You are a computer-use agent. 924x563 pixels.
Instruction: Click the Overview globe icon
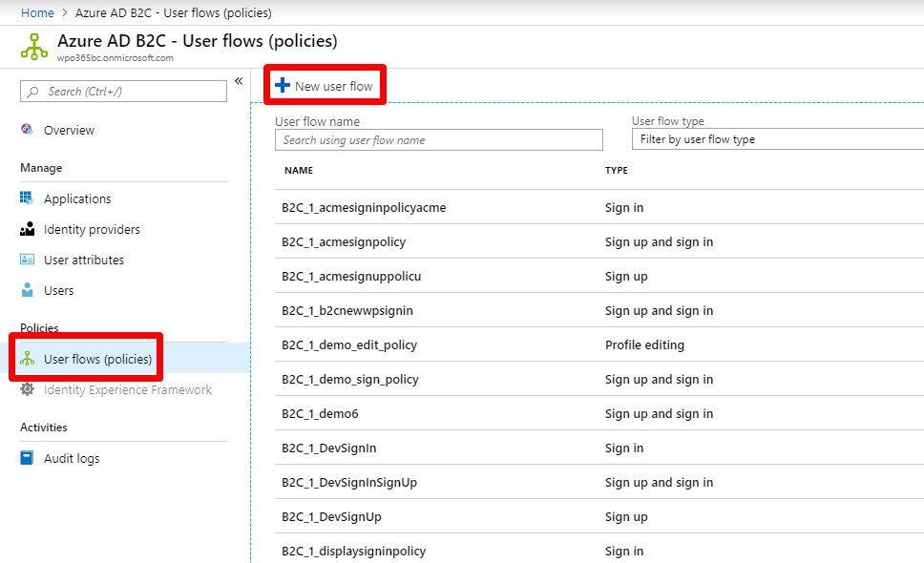click(x=27, y=130)
